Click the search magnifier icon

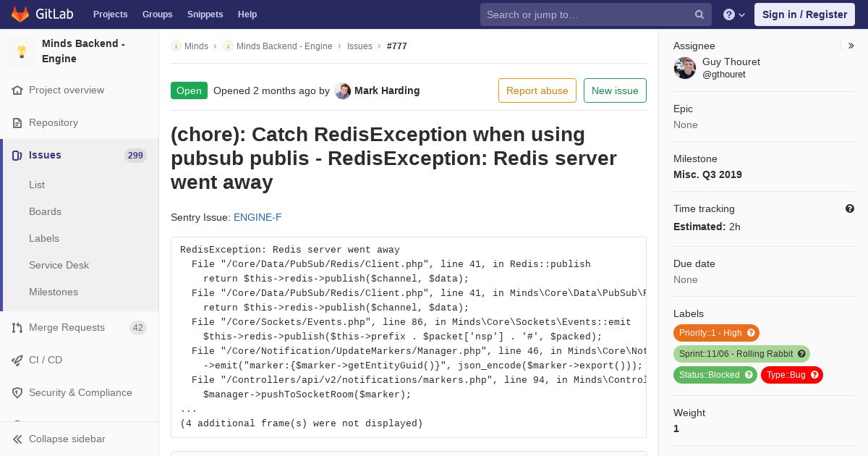[x=699, y=14]
